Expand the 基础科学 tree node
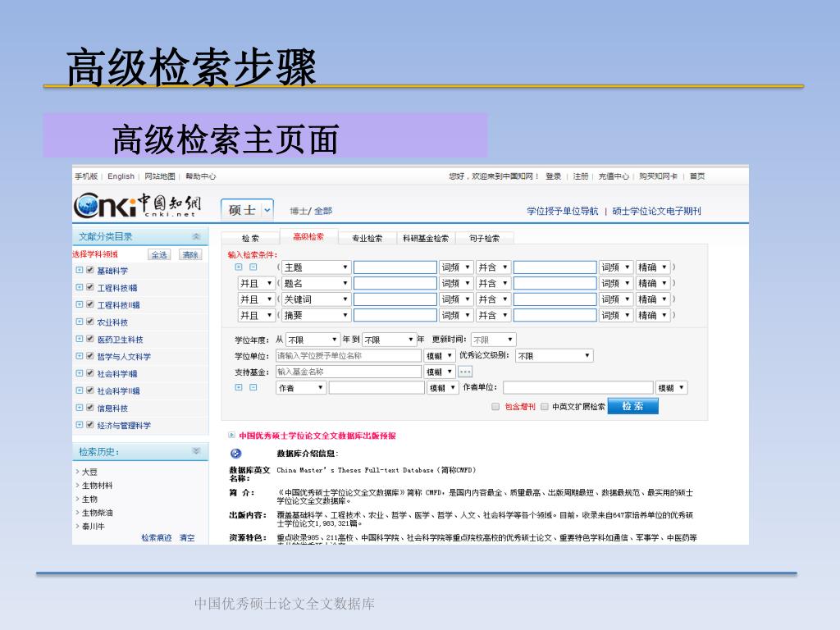840x630 pixels. click(80, 270)
